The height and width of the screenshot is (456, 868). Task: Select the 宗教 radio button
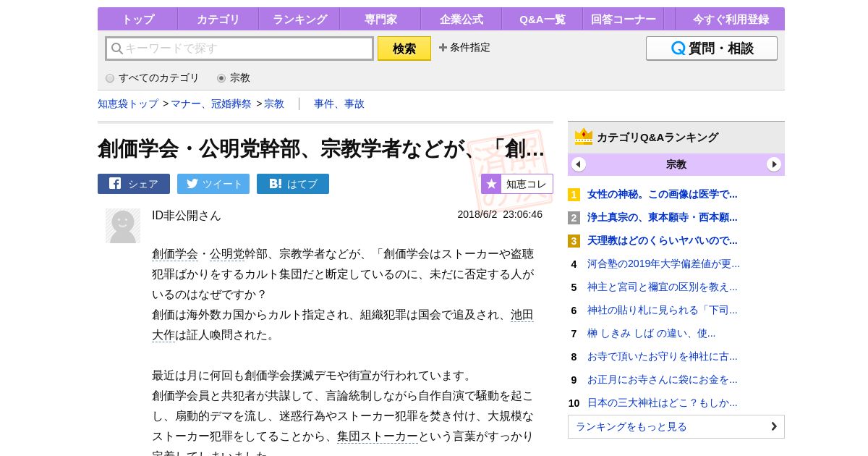point(221,78)
